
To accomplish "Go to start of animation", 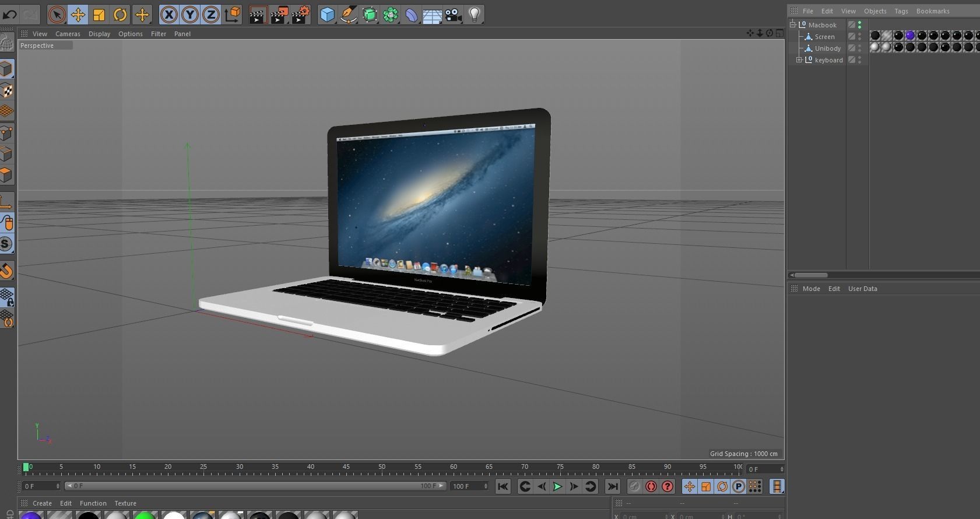I will (503, 486).
